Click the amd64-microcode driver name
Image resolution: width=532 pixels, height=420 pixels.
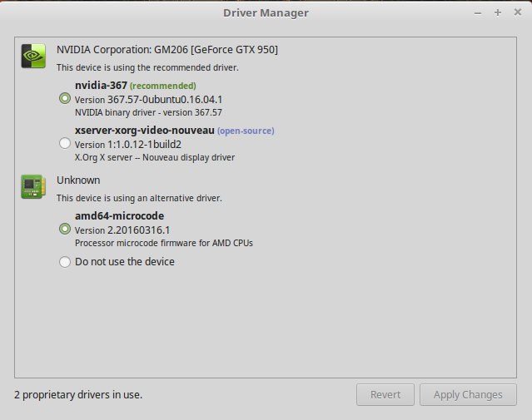119,216
